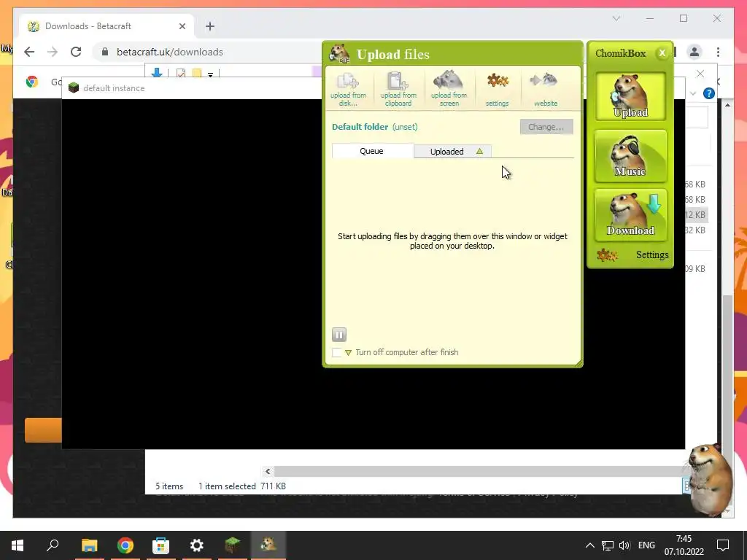Image resolution: width=747 pixels, height=560 pixels.
Task: Open Microsoft Store from the taskbar
Action: click(x=160, y=545)
